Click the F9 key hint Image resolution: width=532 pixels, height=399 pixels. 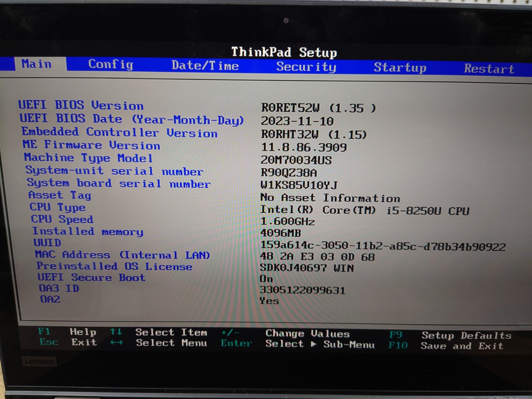396,334
